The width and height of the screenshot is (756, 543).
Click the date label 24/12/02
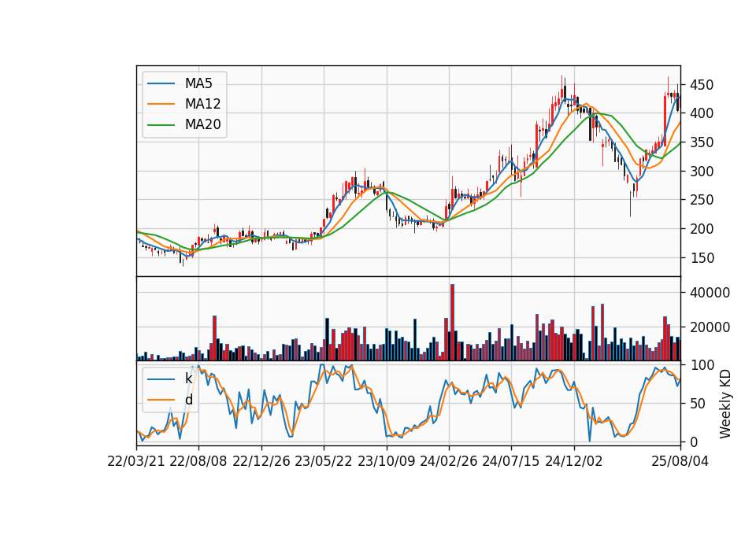574,462
